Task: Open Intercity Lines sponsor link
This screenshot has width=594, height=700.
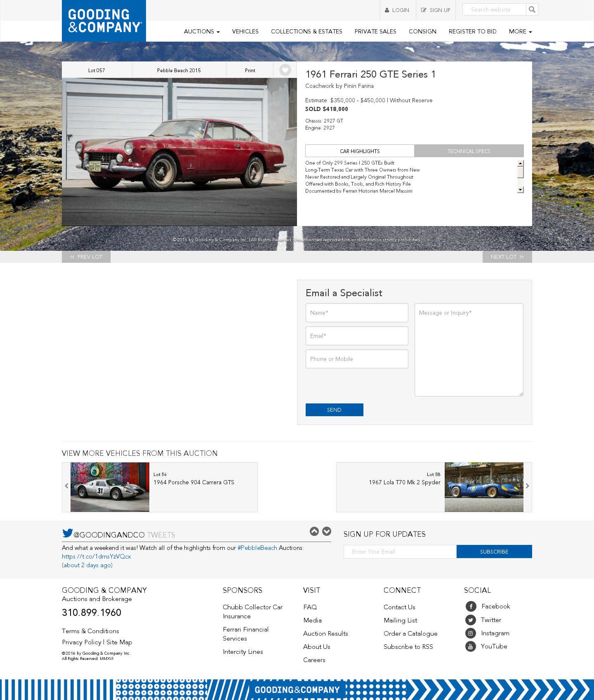Action: [243, 652]
